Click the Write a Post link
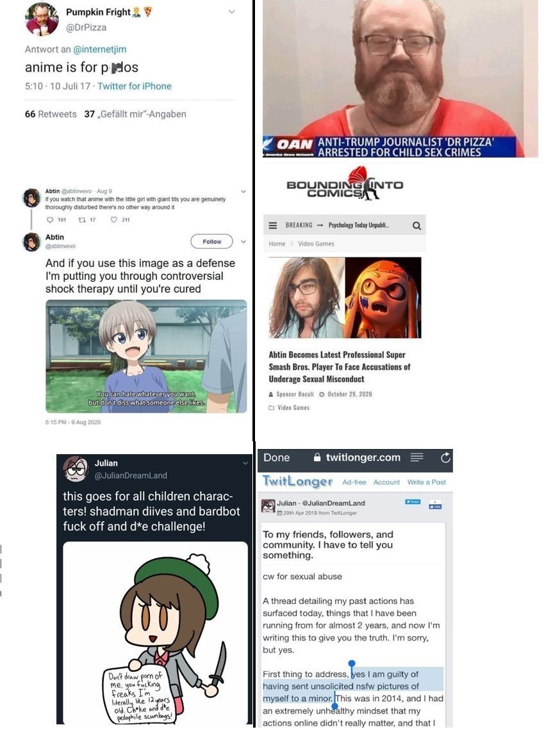This screenshot has width=560, height=734. click(427, 482)
